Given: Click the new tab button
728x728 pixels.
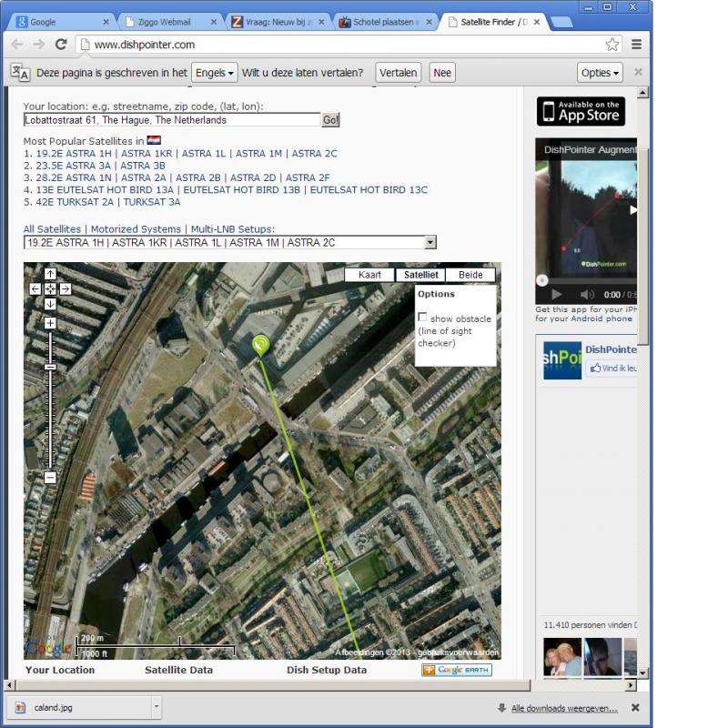Looking at the screenshot, I should pyautogui.click(x=561, y=22).
